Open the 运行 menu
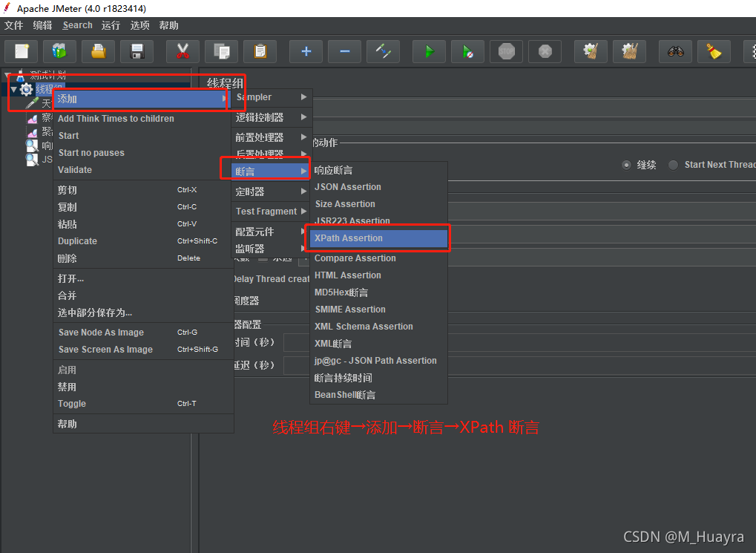The width and height of the screenshot is (756, 553). (x=111, y=25)
